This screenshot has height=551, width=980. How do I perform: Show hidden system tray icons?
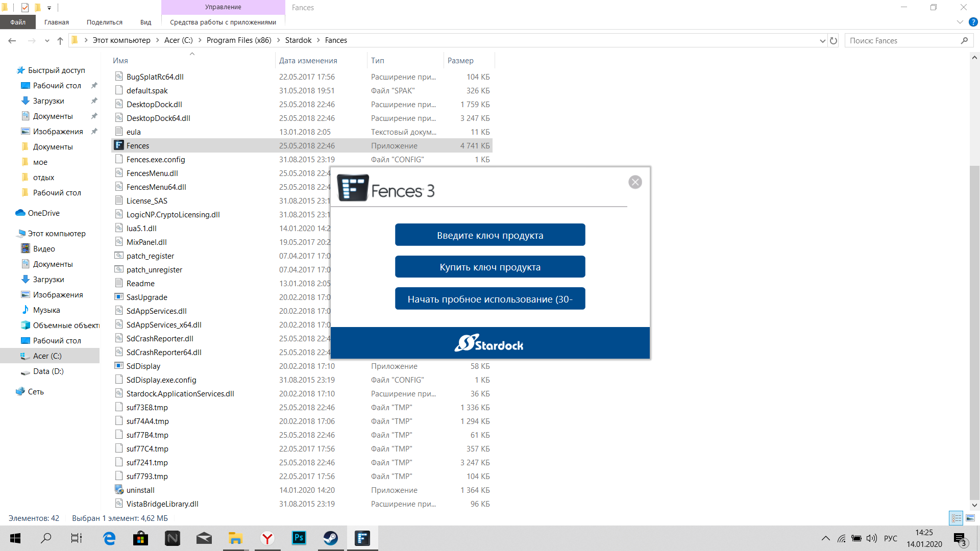pyautogui.click(x=825, y=538)
